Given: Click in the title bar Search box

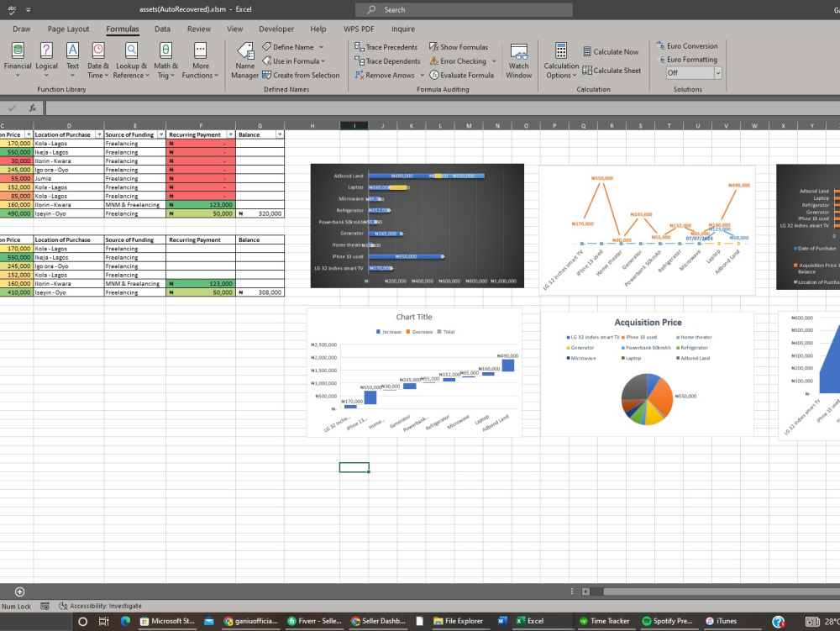Looking at the screenshot, I should [x=464, y=9].
